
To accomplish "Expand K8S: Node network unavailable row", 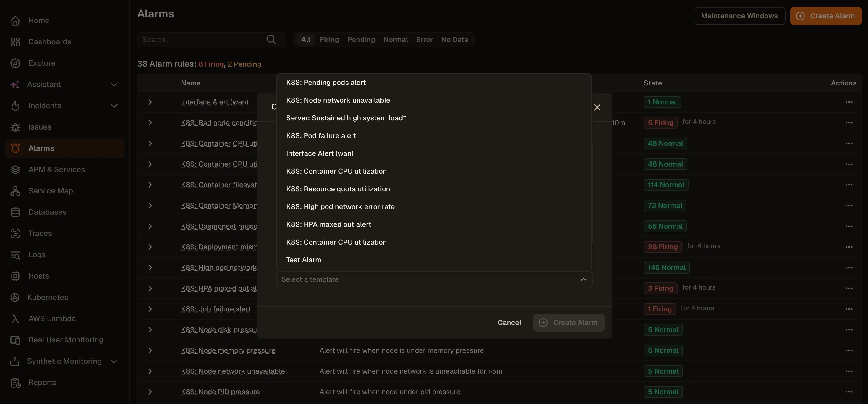I will pyautogui.click(x=150, y=371).
